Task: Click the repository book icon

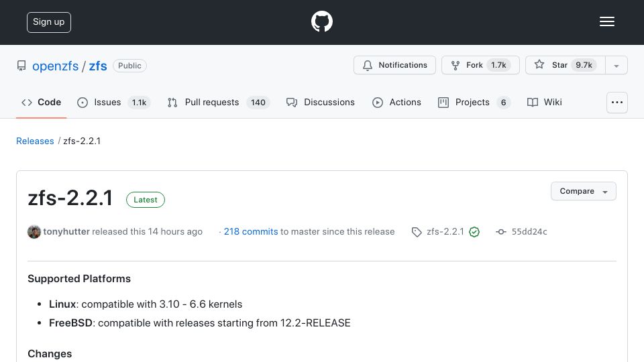Action: (21, 66)
